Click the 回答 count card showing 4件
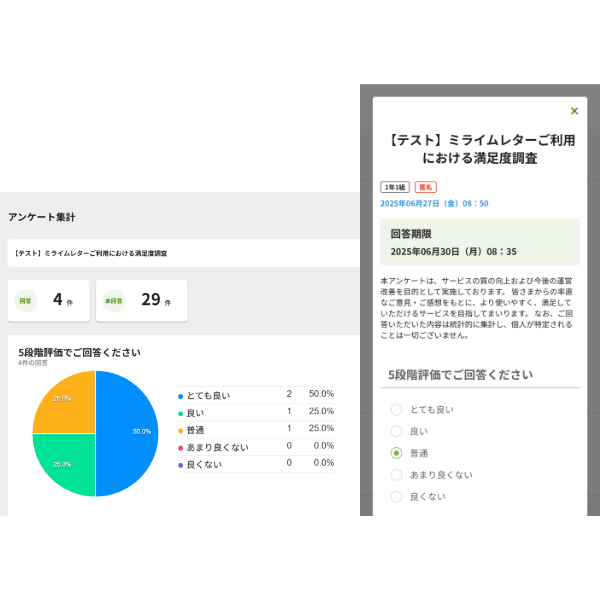The image size is (600, 600). (x=49, y=300)
